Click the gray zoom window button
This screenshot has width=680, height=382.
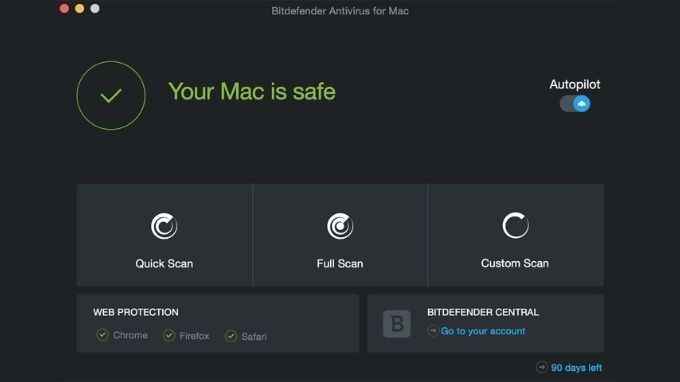point(95,9)
